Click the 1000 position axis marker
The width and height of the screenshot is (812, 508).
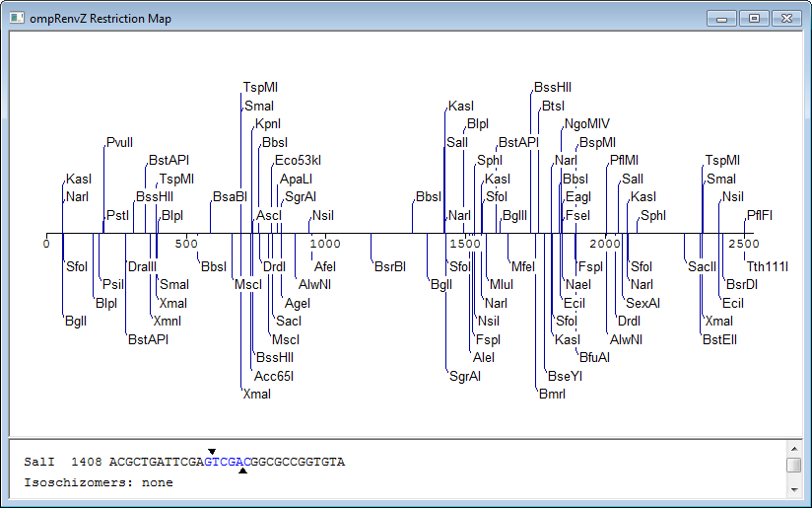click(x=325, y=244)
